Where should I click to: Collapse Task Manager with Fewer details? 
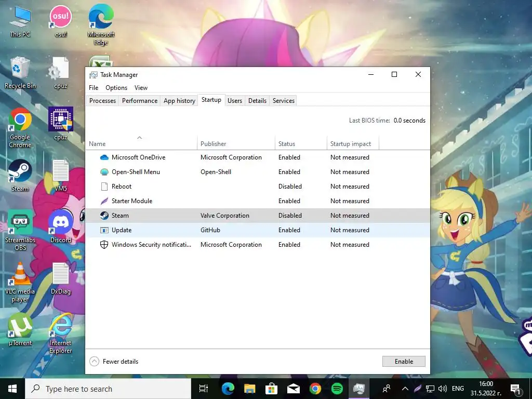114,362
